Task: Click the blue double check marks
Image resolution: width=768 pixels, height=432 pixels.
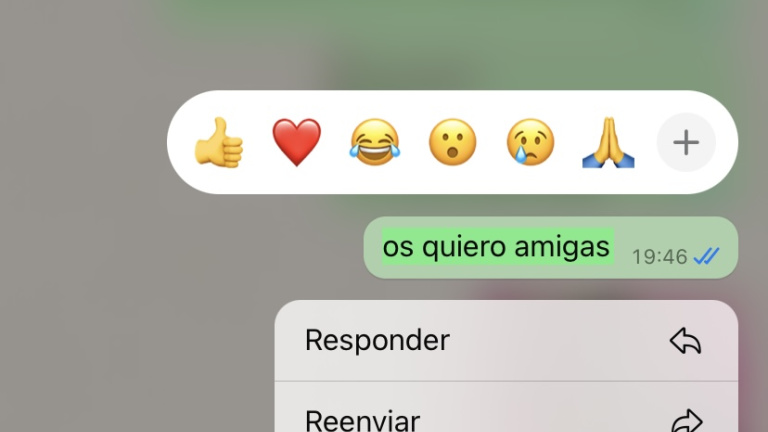Action: 706,256
